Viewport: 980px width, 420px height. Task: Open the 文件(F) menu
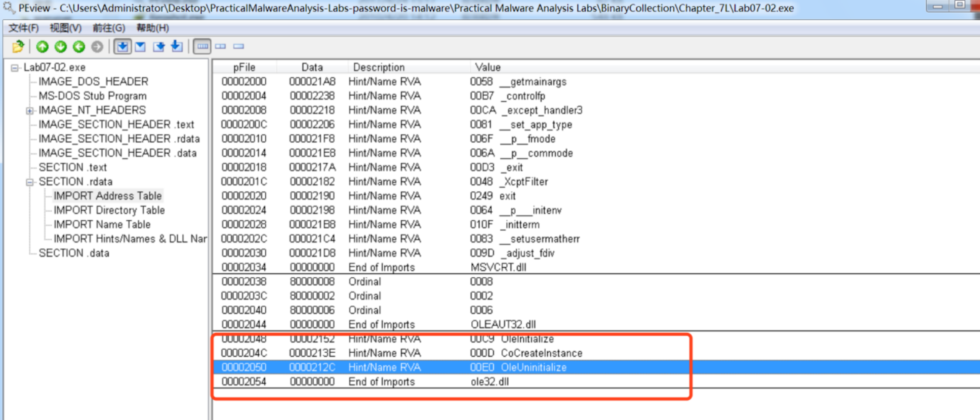(x=24, y=28)
